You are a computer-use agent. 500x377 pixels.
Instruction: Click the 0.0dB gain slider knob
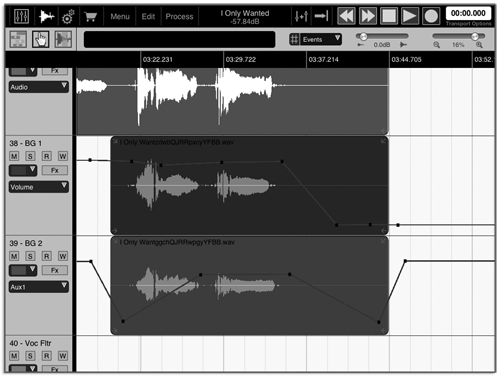point(363,36)
